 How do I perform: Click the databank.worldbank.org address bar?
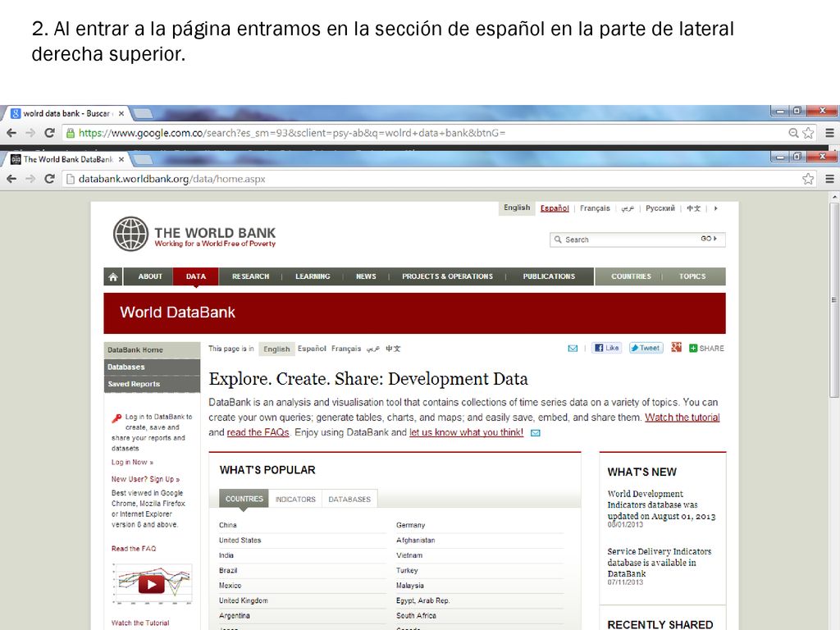(172, 179)
